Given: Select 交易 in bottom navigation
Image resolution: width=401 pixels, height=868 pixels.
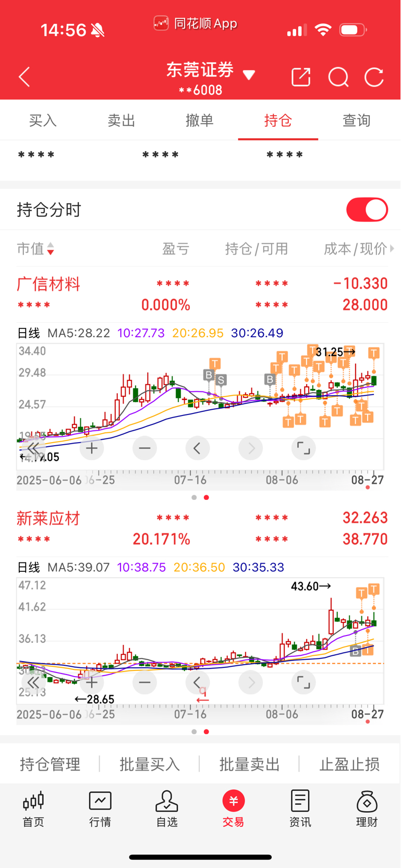Looking at the screenshot, I should click(234, 809).
